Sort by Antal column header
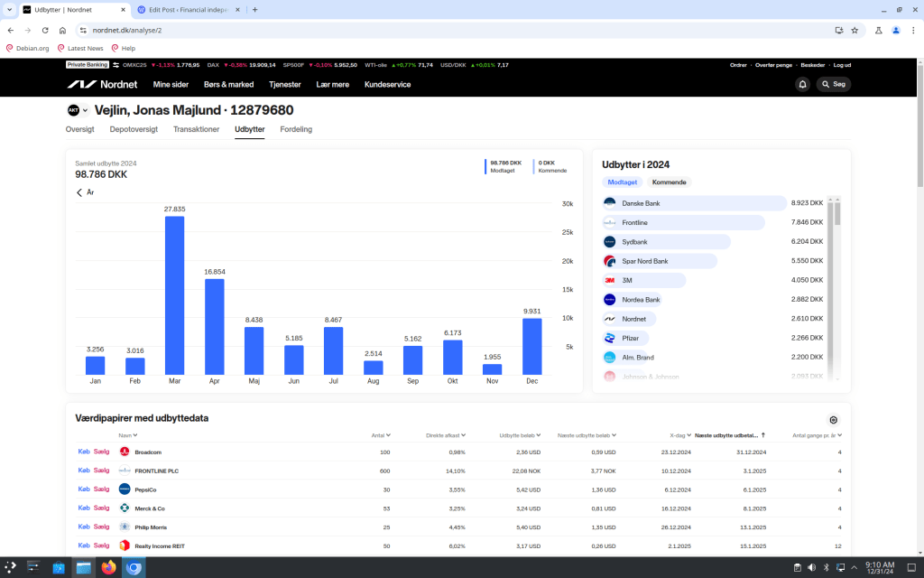 pos(380,435)
